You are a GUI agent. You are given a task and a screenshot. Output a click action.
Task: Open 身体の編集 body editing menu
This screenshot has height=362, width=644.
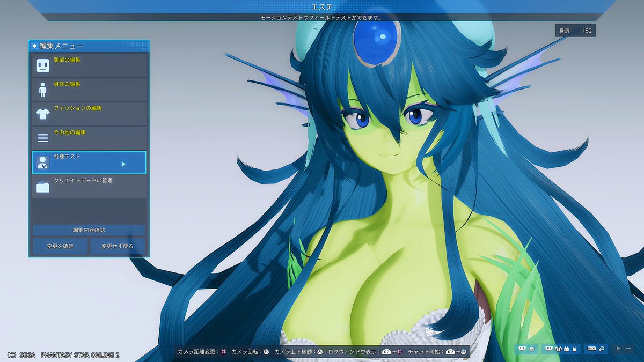point(89,89)
